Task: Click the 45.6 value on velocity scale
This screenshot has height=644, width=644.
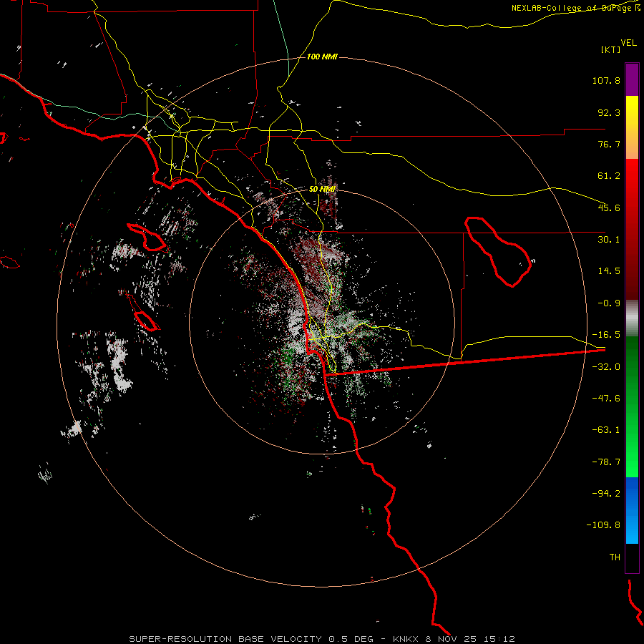Action: coord(609,208)
